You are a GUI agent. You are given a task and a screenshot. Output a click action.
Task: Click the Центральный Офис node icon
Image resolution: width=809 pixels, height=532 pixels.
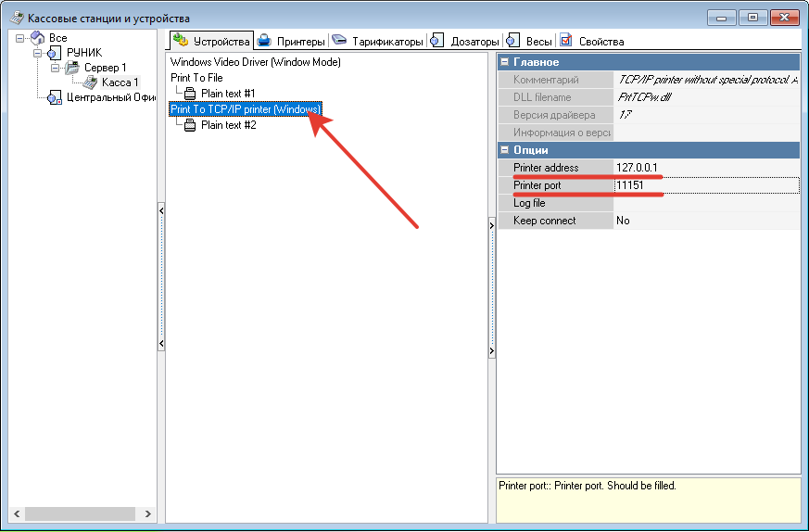[55, 97]
